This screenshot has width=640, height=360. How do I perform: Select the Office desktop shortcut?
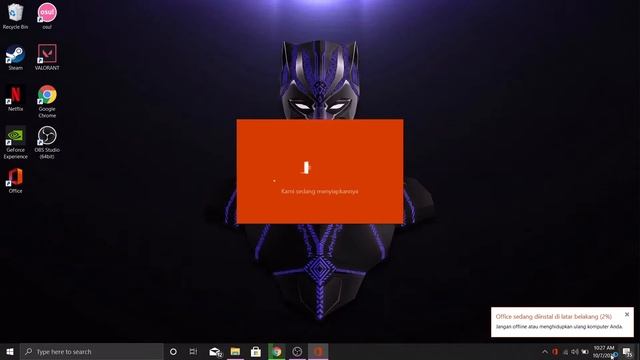pyautogui.click(x=15, y=181)
